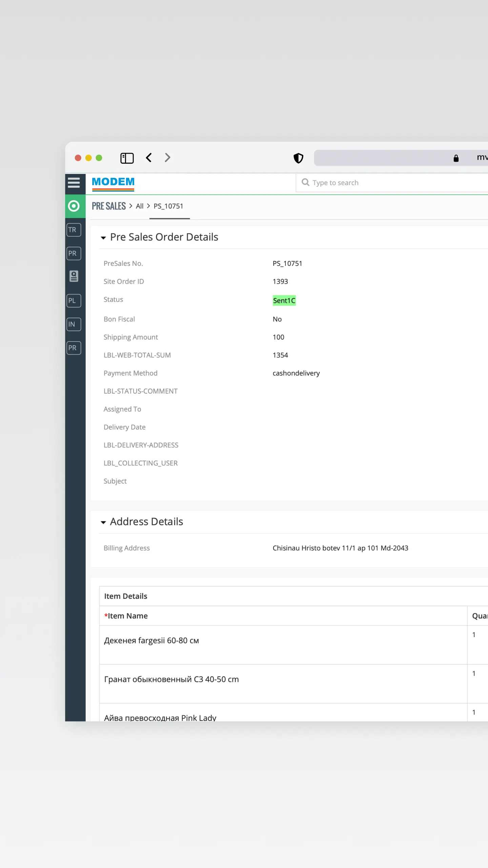Select the All breadcrumb link
Image resolution: width=488 pixels, height=868 pixels.
pos(140,206)
